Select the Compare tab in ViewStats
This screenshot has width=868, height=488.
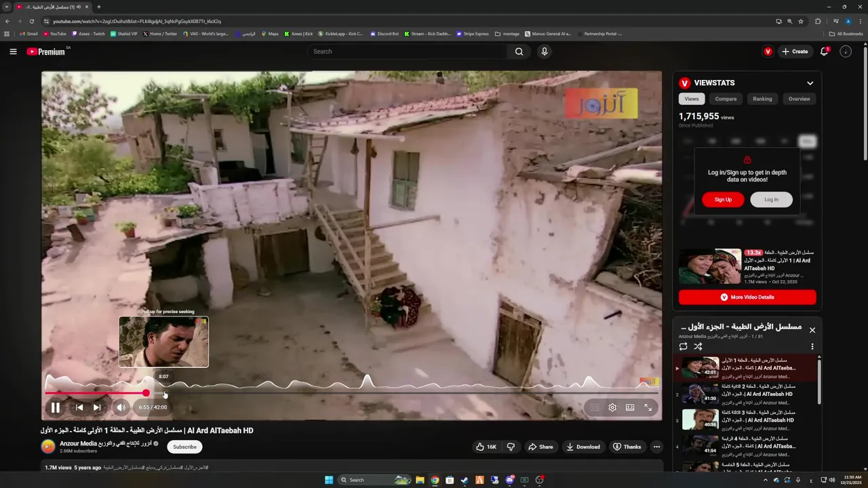726,99
